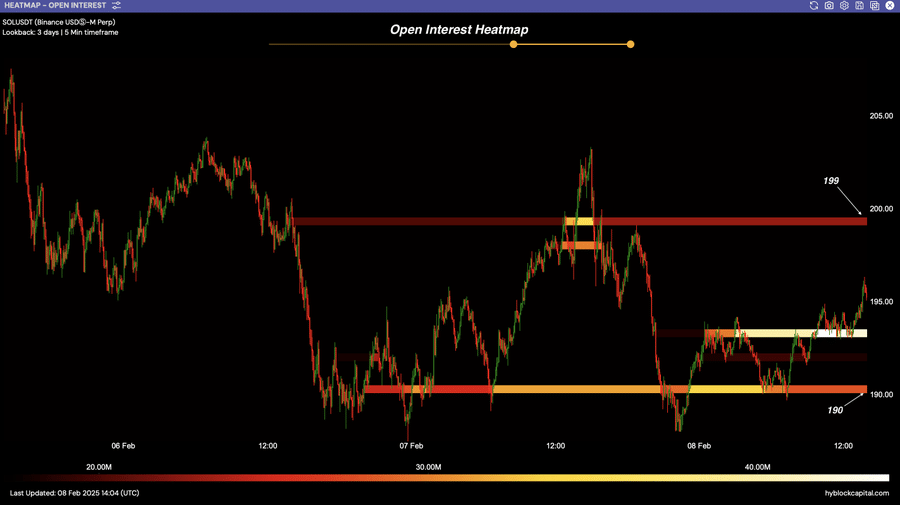The image size is (900, 505).
Task: Open the heatmap filter settings sliders icon
Action: [x=117, y=6]
